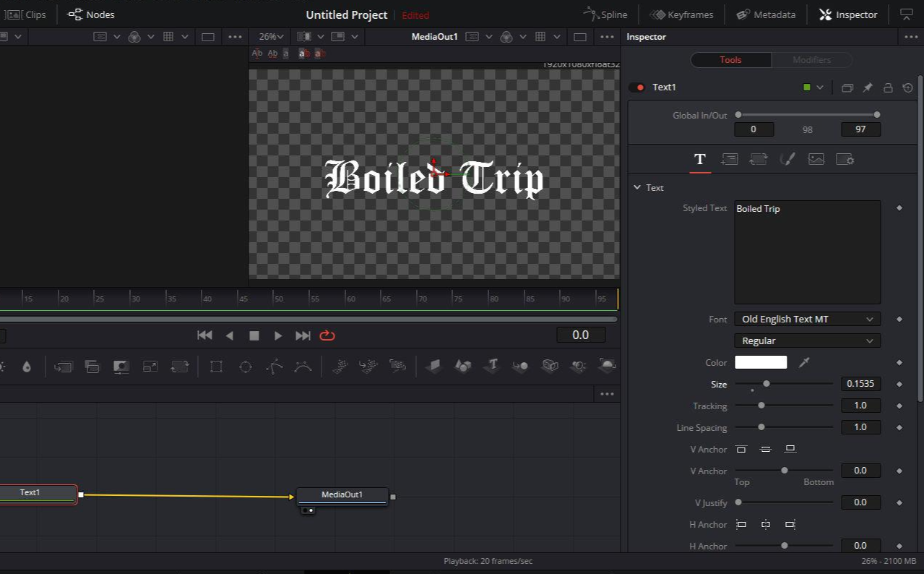Open Inspector panel options menu
The width and height of the screenshot is (924, 574).
[910, 37]
